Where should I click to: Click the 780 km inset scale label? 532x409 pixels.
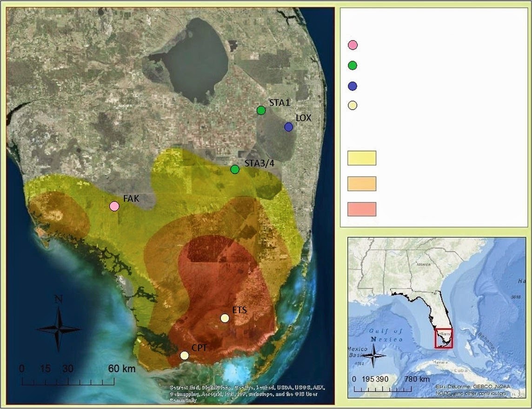pyautogui.click(x=417, y=379)
